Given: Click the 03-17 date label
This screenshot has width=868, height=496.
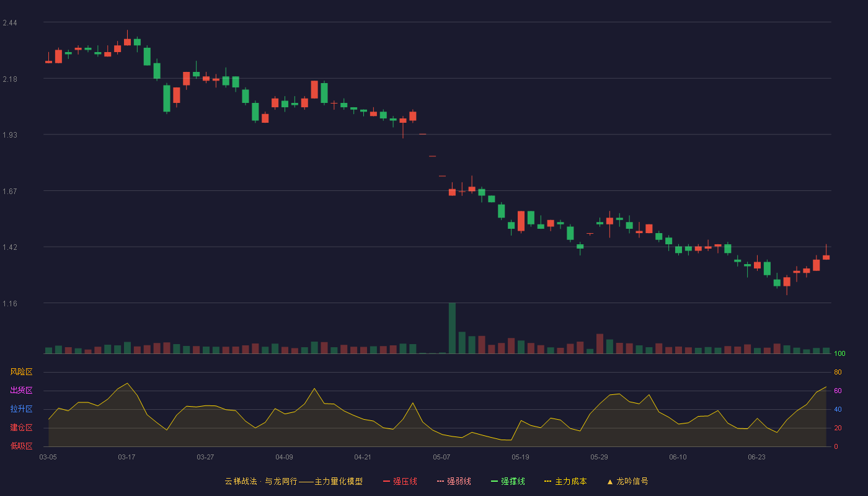Looking at the screenshot, I should point(126,457).
